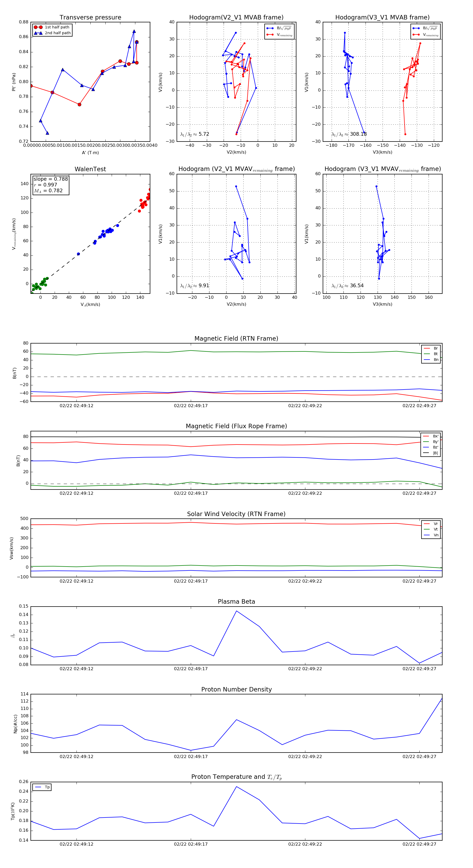Click 'Solar Wind Velocity (RTN Frame)' title
473x868 pixels.
pyautogui.click(x=236, y=514)
